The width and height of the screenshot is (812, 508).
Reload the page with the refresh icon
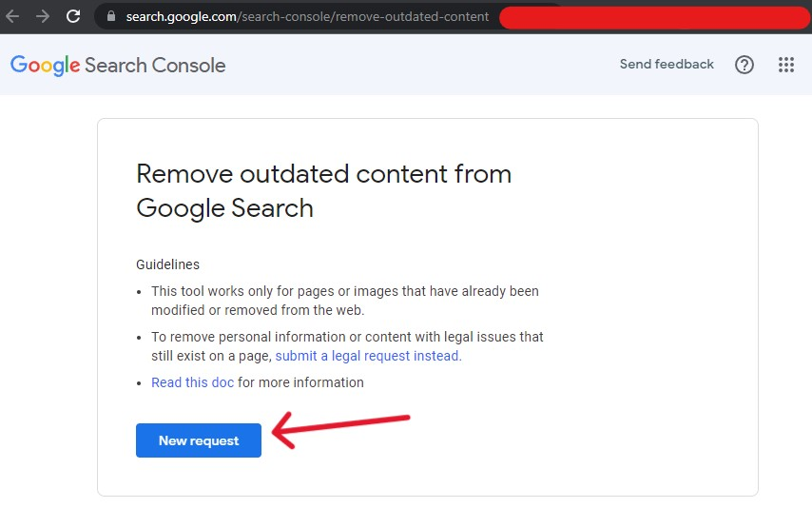[73, 16]
